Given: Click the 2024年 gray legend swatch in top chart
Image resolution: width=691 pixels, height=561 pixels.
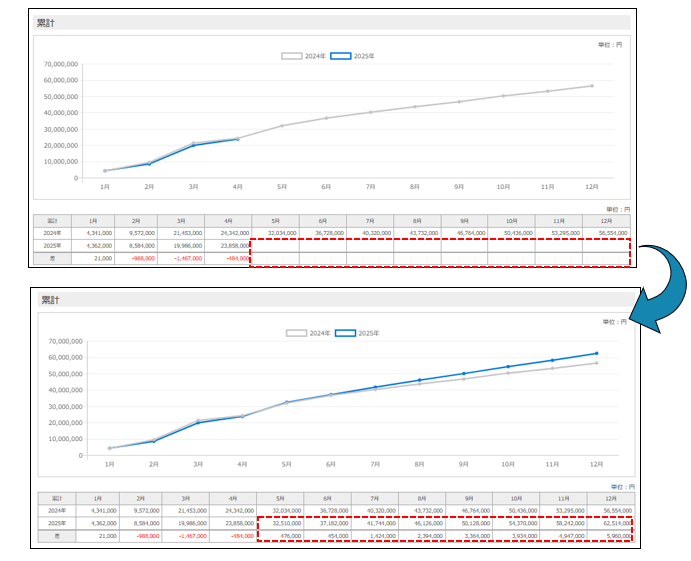Looking at the screenshot, I should [291, 56].
